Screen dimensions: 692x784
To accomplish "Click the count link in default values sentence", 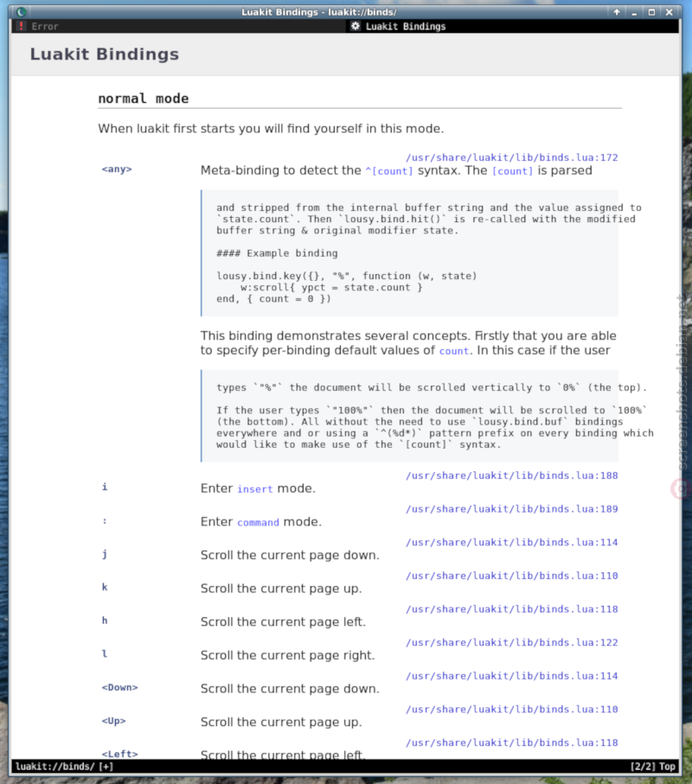I will [454, 351].
